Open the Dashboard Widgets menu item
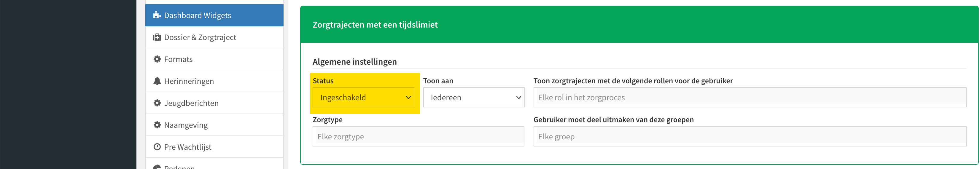Viewport: 980px width, 169px height. coord(214,15)
